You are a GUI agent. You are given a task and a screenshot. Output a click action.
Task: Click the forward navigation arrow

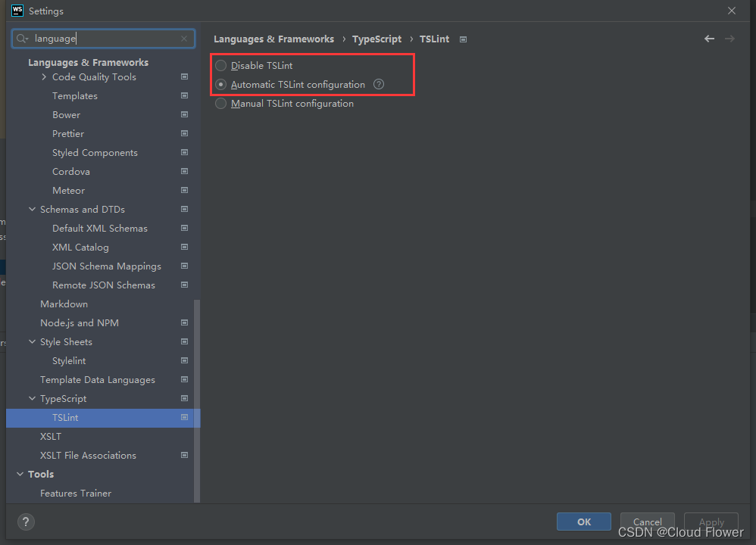(729, 39)
